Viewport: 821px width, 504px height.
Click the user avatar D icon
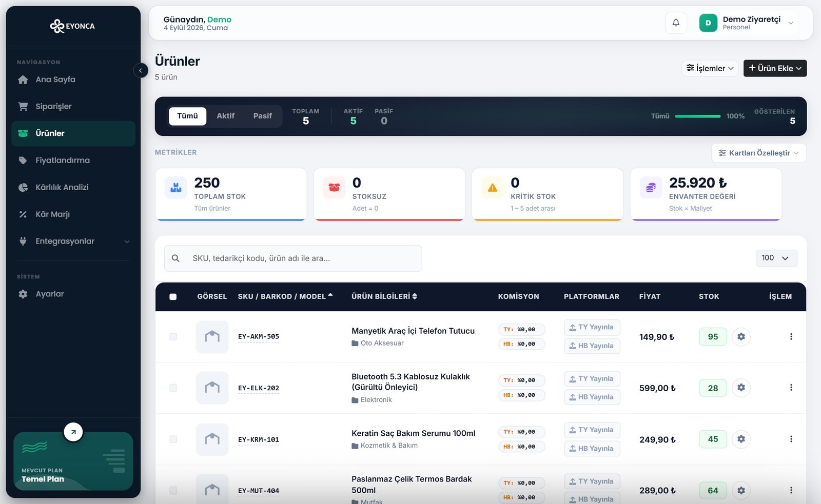708,23
